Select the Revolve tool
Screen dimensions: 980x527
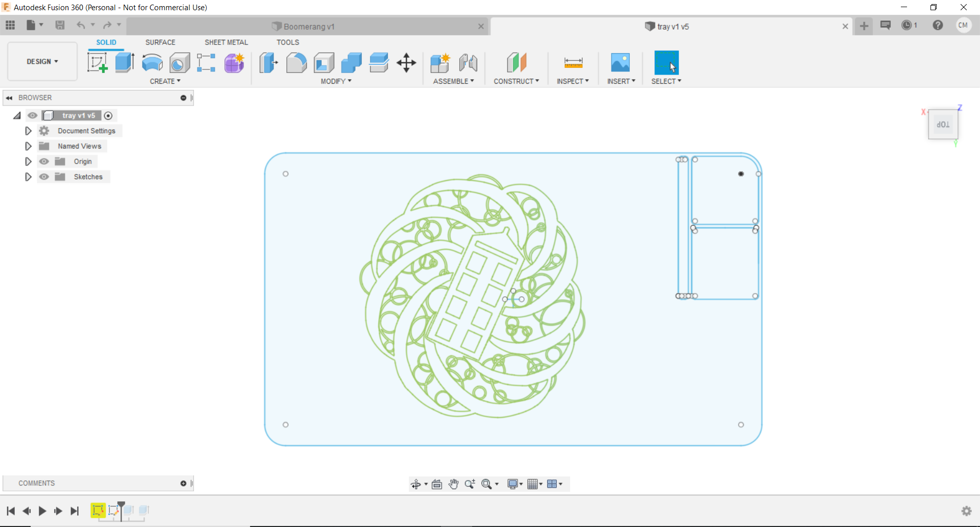pyautogui.click(x=152, y=63)
